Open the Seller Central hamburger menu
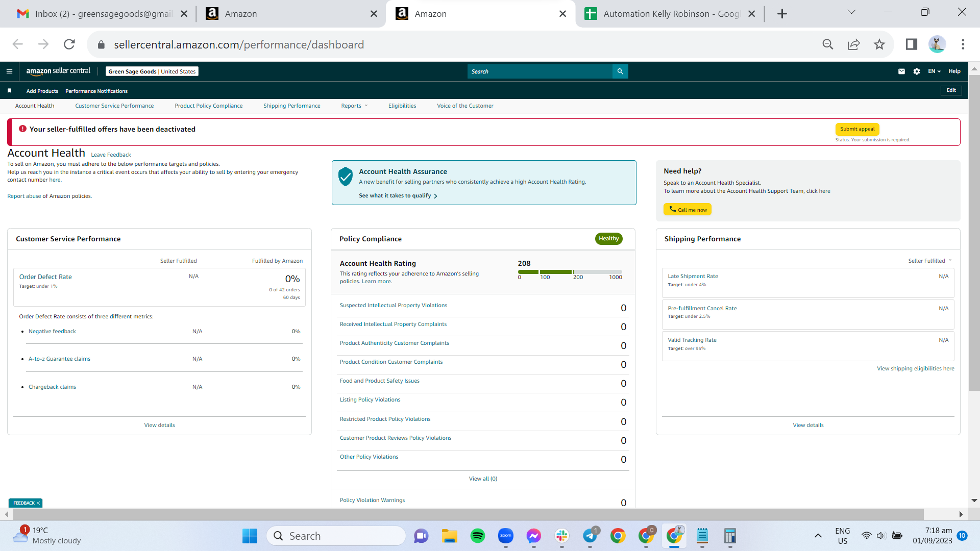This screenshot has width=980, height=551. (x=9, y=71)
